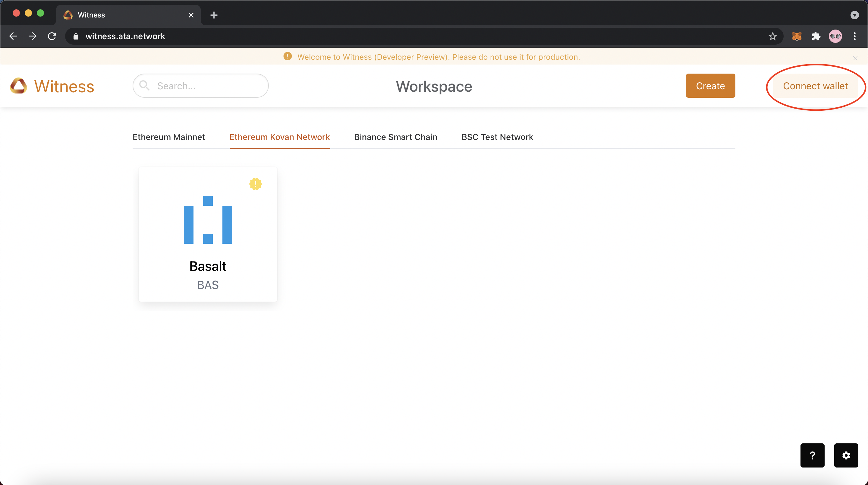The height and width of the screenshot is (485, 868).
Task: Expand the tab search dropdown arrow
Action: point(854,15)
